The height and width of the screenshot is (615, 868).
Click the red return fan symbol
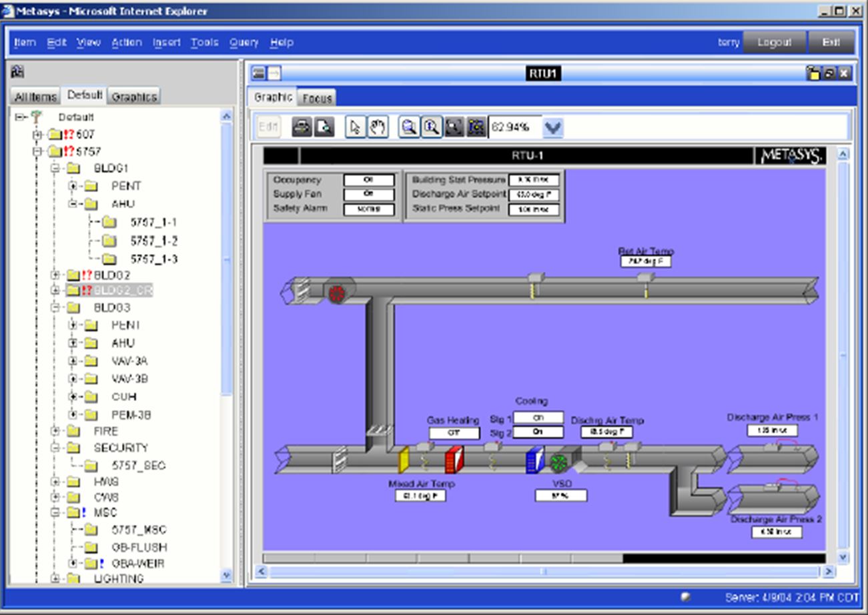coord(337,293)
